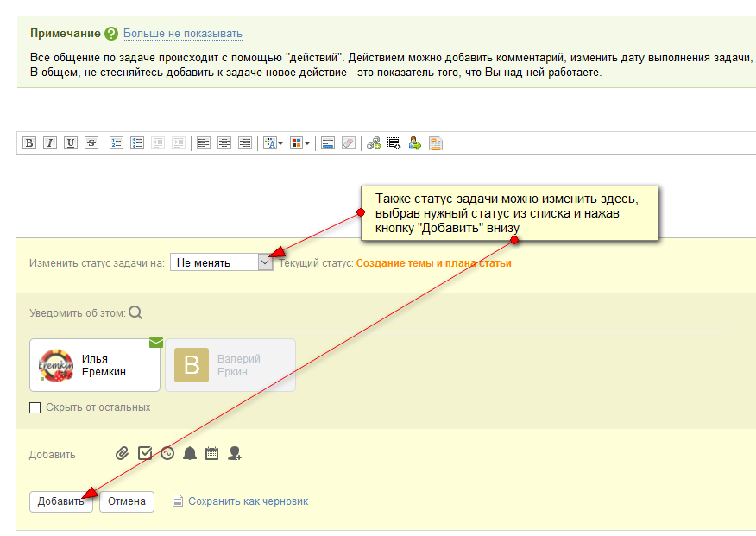Toggle Underline formatting in editor toolbar
Screen dimensions: 756x536
(71, 143)
